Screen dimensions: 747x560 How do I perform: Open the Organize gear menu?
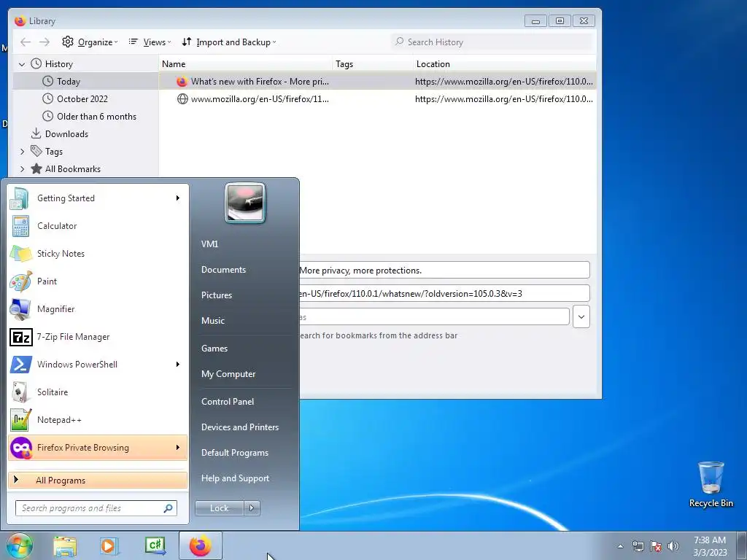click(x=90, y=42)
